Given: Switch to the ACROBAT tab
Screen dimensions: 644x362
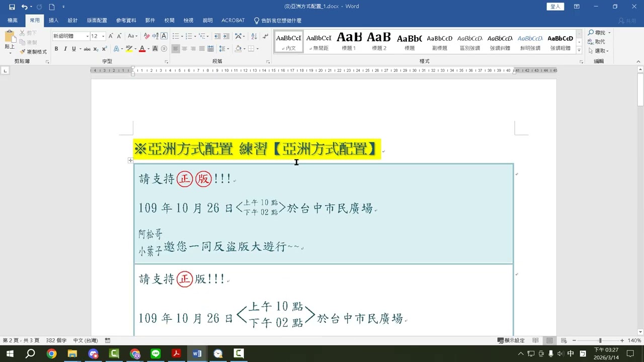Looking at the screenshot, I should 233,21.
